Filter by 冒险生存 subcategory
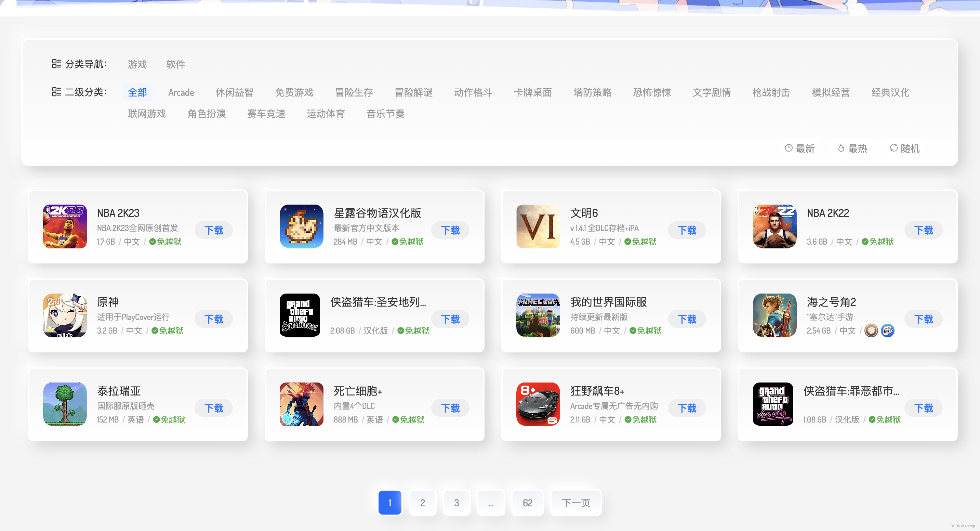 [x=354, y=92]
